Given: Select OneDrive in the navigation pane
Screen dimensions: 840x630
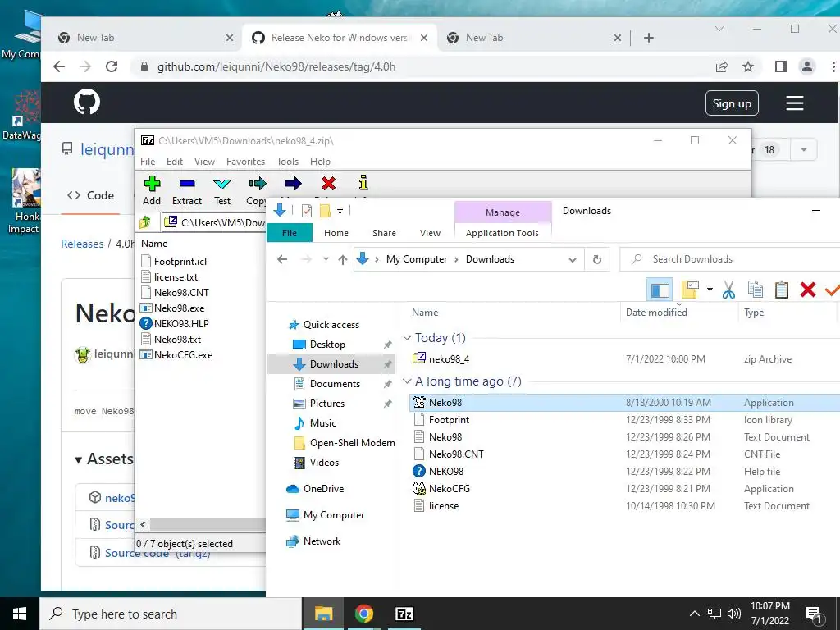Looking at the screenshot, I should coord(323,489).
